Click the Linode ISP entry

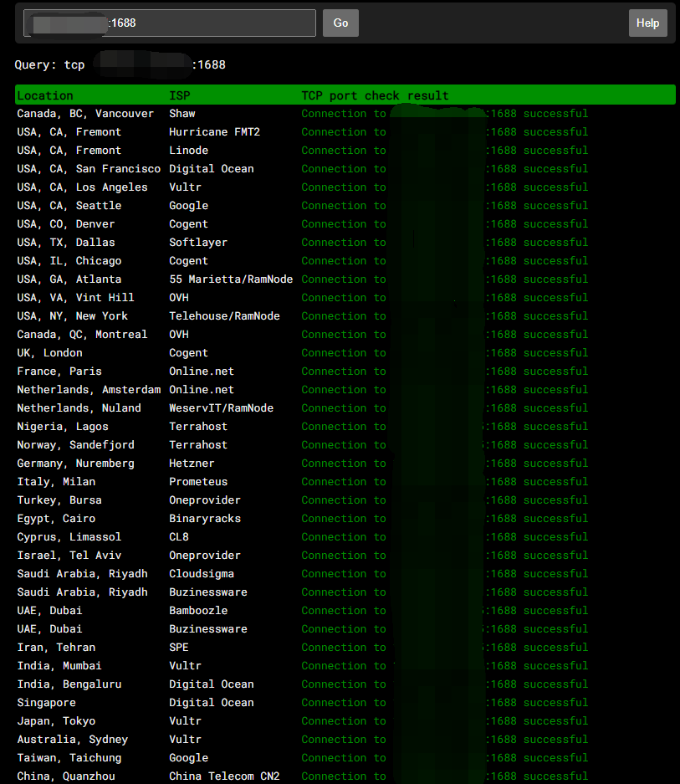pyautogui.click(x=188, y=151)
